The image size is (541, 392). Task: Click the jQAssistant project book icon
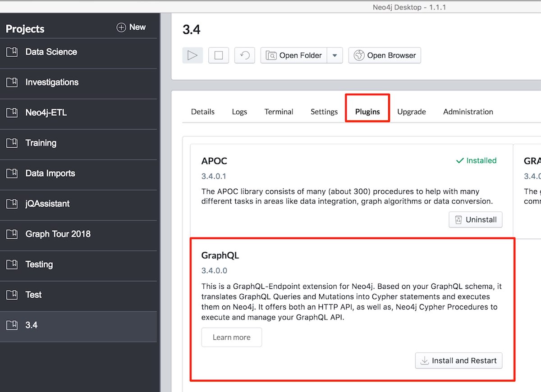[x=12, y=204]
